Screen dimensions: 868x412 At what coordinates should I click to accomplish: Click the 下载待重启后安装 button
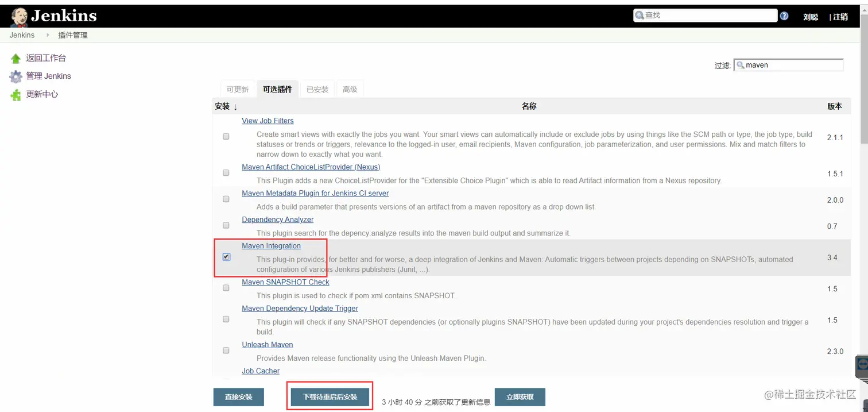point(330,397)
